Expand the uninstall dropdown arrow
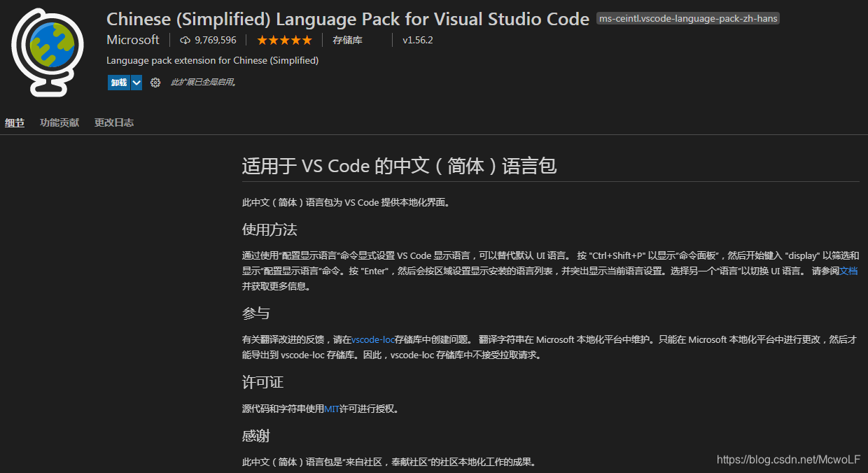 [x=136, y=83]
